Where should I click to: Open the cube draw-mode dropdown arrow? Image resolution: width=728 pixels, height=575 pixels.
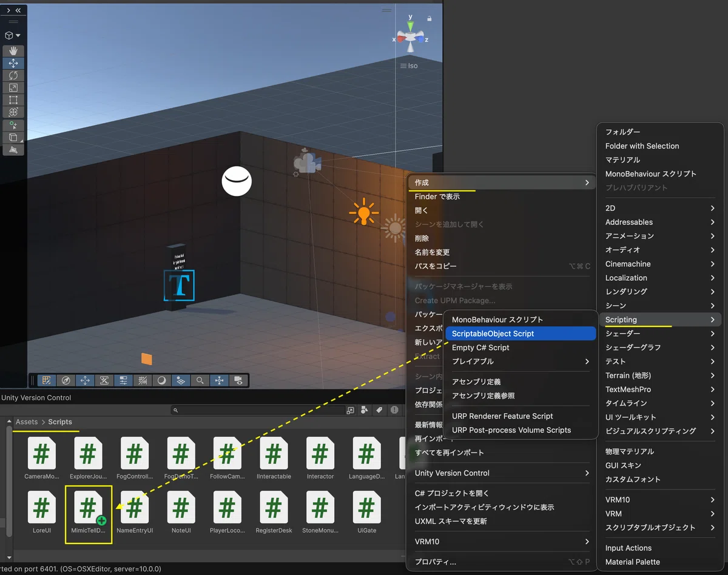click(x=18, y=36)
